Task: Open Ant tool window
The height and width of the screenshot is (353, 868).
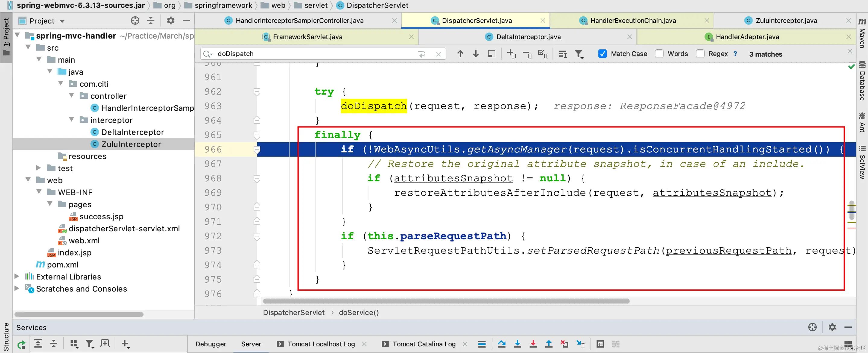Action: tap(862, 122)
